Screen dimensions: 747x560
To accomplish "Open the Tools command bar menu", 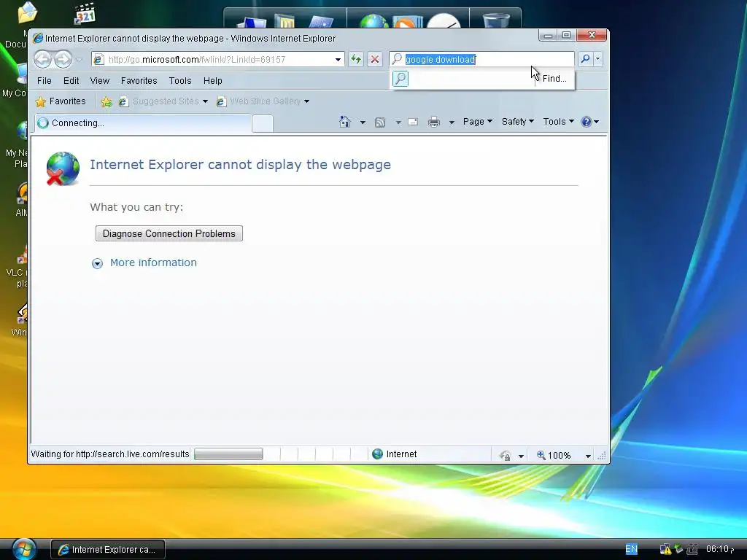I will (x=558, y=122).
